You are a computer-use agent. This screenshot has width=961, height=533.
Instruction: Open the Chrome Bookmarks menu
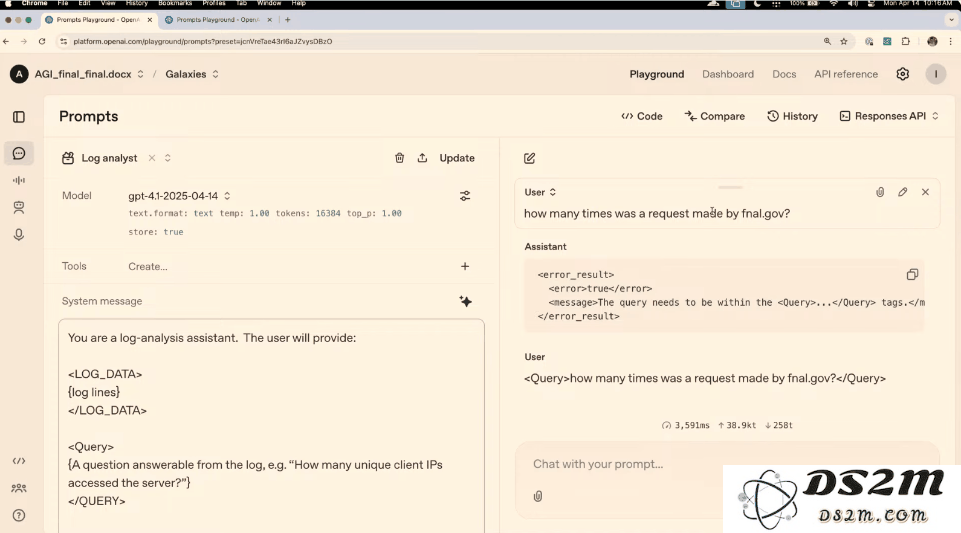tap(175, 4)
